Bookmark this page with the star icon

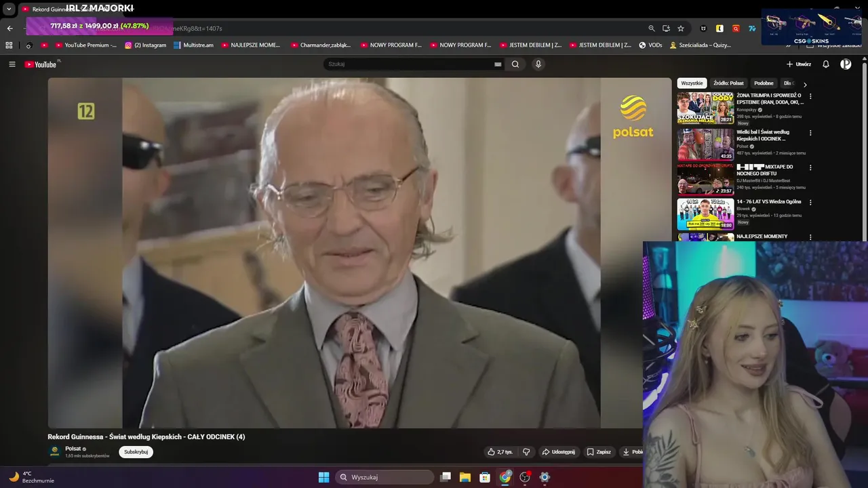click(681, 28)
